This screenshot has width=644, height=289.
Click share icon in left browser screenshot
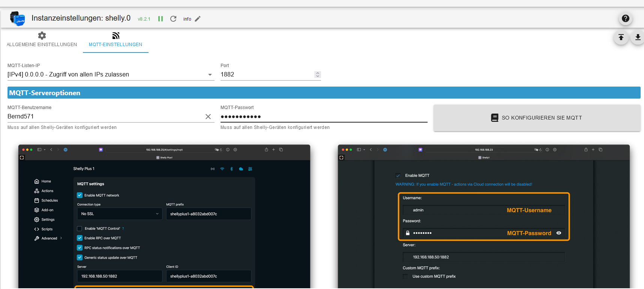click(266, 150)
